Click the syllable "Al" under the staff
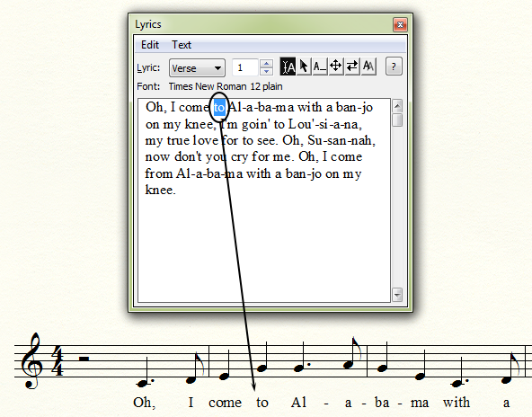 click(x=298, y=403)
